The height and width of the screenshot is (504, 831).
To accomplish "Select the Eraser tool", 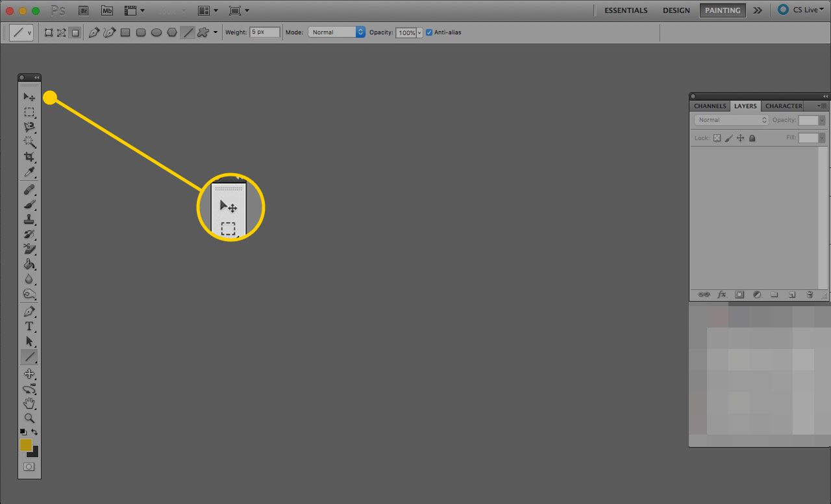I will coord(29,249).
